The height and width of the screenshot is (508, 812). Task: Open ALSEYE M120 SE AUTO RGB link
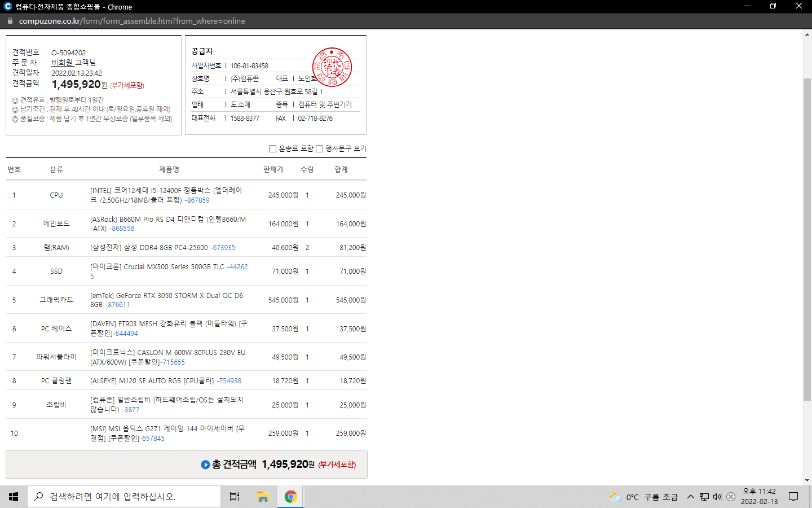(166, 381)
